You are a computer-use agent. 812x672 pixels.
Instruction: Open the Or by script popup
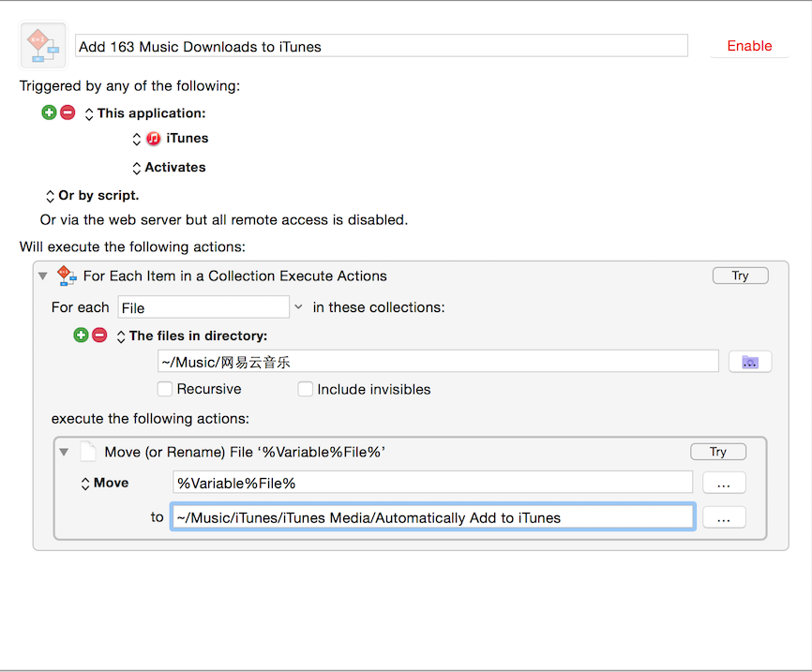click(x=50, y=196)
